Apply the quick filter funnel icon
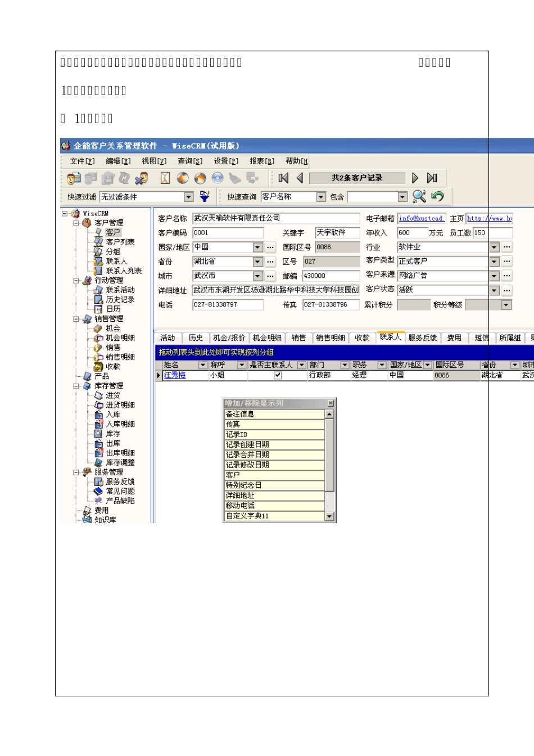 pyautogui.click(x=205, y=196)
